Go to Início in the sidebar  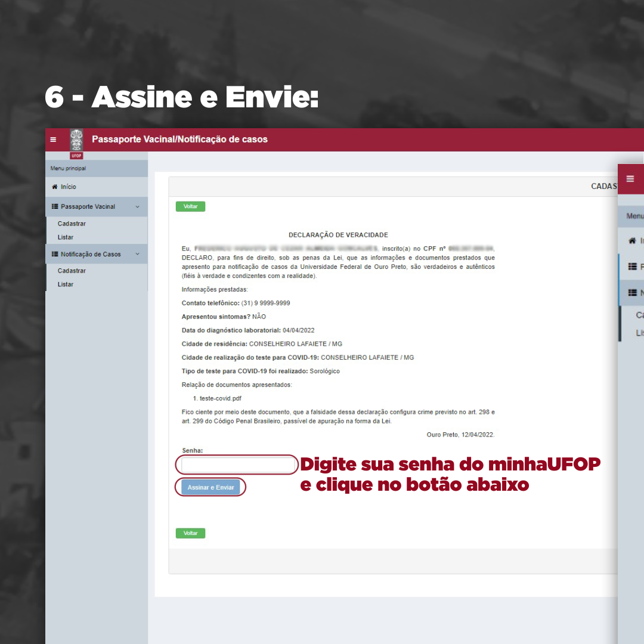97,187
